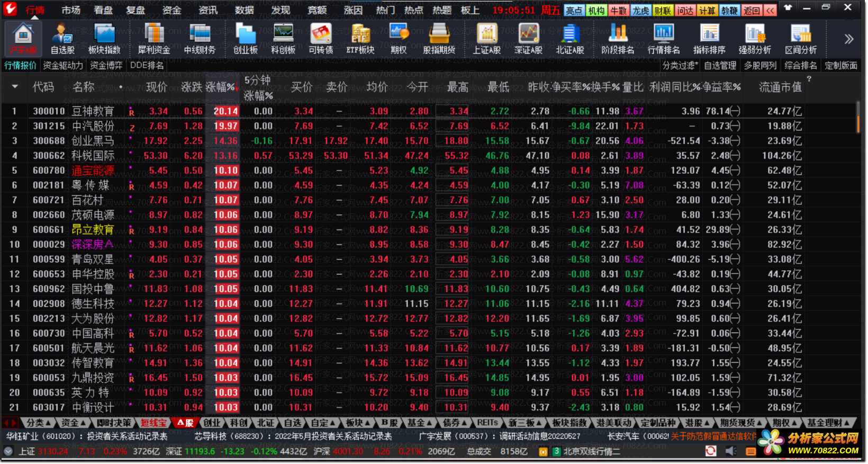Open the 资讯 menu
Viewport: 868px width, 464px height.
pyautogui.click(x=208, y=10)
